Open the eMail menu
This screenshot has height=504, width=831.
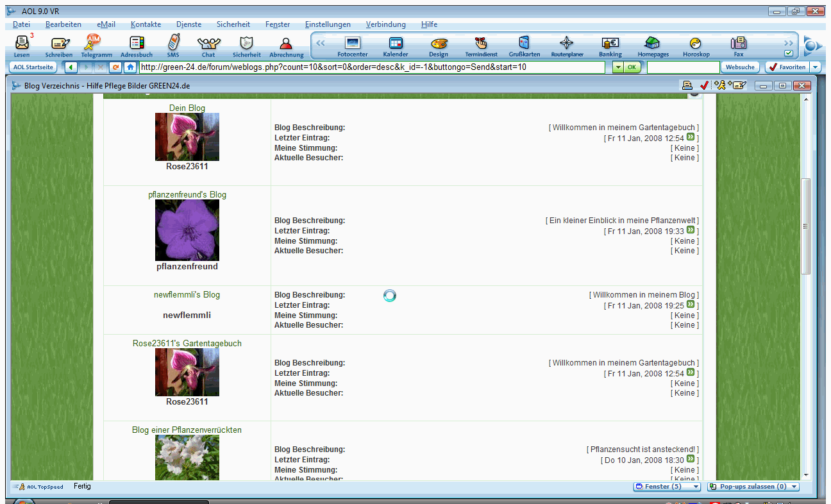point(106,24)
